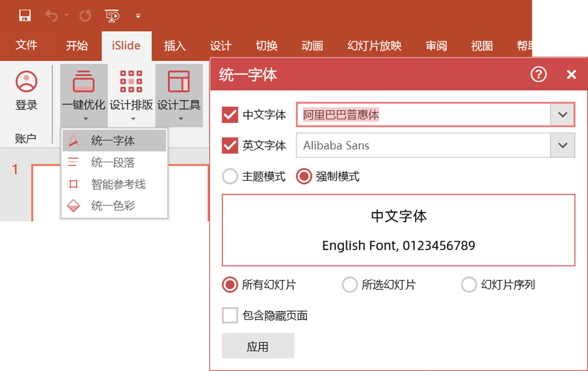Image resolution: width=588 pixels, height=371 pixels.
Task: Click the 设计排版 grid icon
Action: pyautogui.click(x=131, y=81)
